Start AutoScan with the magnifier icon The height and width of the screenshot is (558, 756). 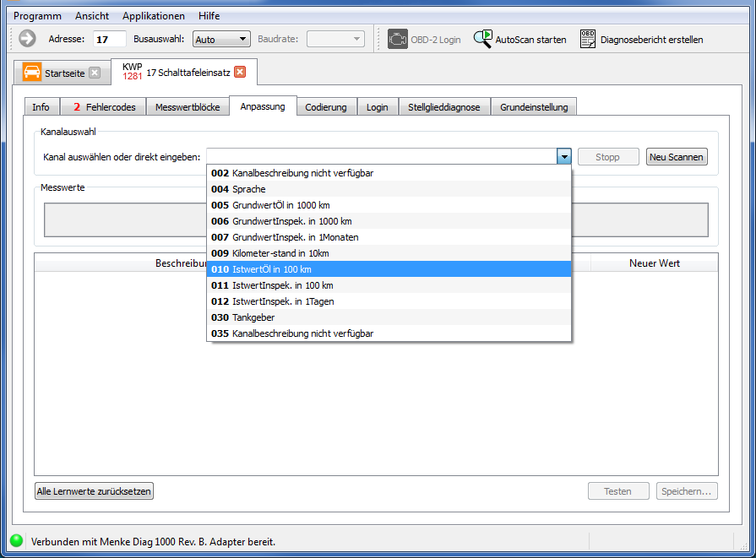pos(482,39)
